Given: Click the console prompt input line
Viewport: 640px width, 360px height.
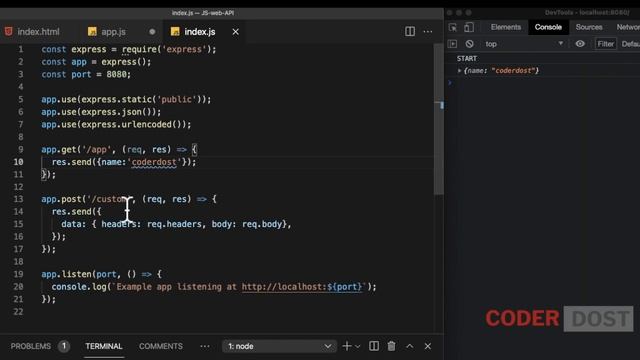Looking at the screenshot, I should coord(545,83).
